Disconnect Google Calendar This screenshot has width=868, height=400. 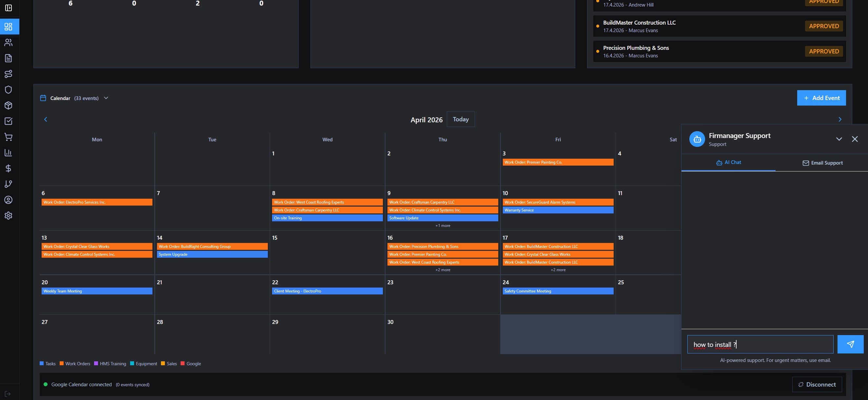[817, 385]
